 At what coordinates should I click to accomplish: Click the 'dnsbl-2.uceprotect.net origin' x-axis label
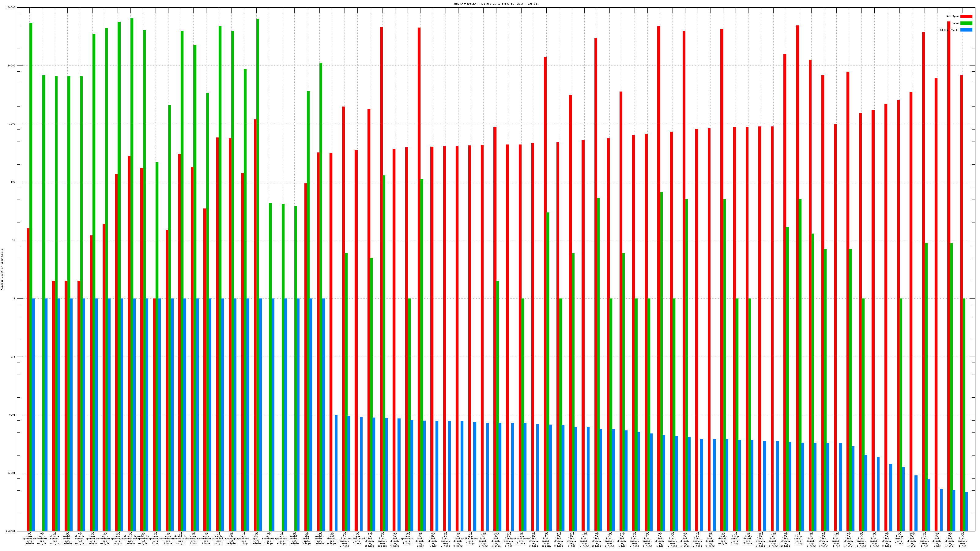coord(181,538)
